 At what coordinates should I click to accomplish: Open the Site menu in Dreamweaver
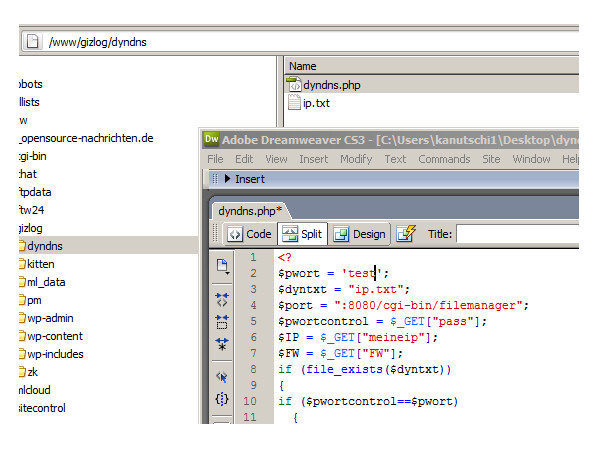coord(491,159)
